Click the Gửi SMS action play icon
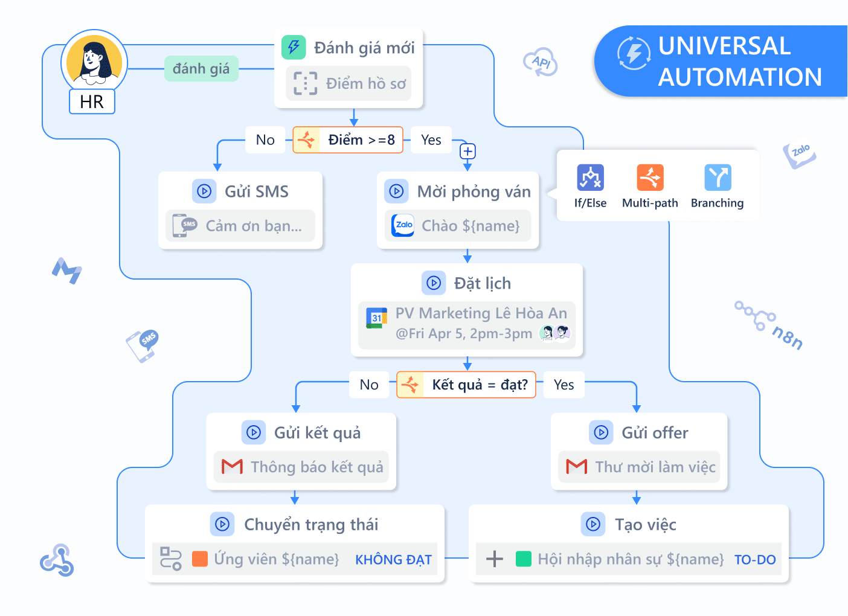The width and height of the screenshot is (848, 616). click(x=204, y=191)
